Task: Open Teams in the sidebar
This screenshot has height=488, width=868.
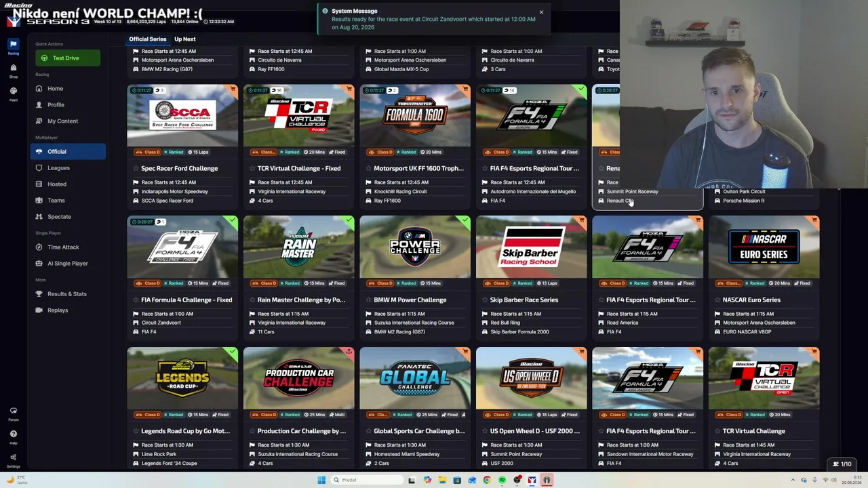Action: pyautogui.click(x=68, y=200)
